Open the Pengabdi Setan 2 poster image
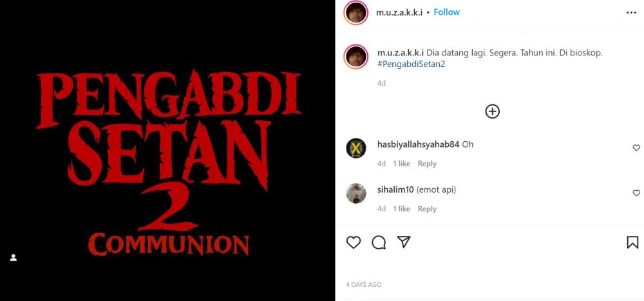644x301 pixels. point(167,151)
